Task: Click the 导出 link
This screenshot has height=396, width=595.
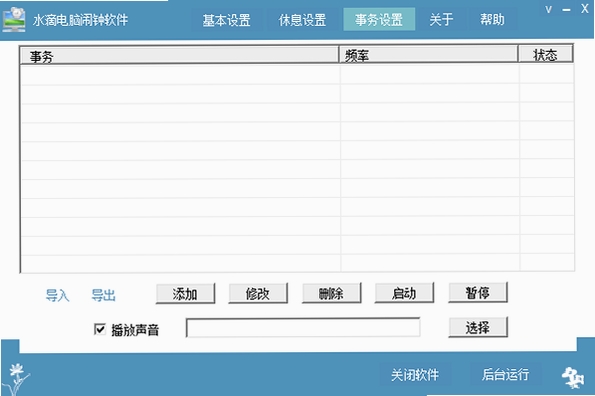Action: [103, 295]
